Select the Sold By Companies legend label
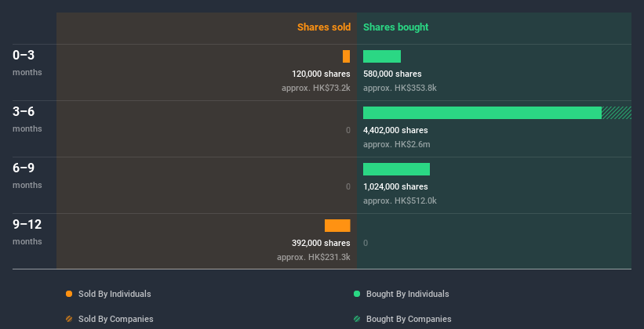This screenshot has height=329, width=644. [116, 319]
